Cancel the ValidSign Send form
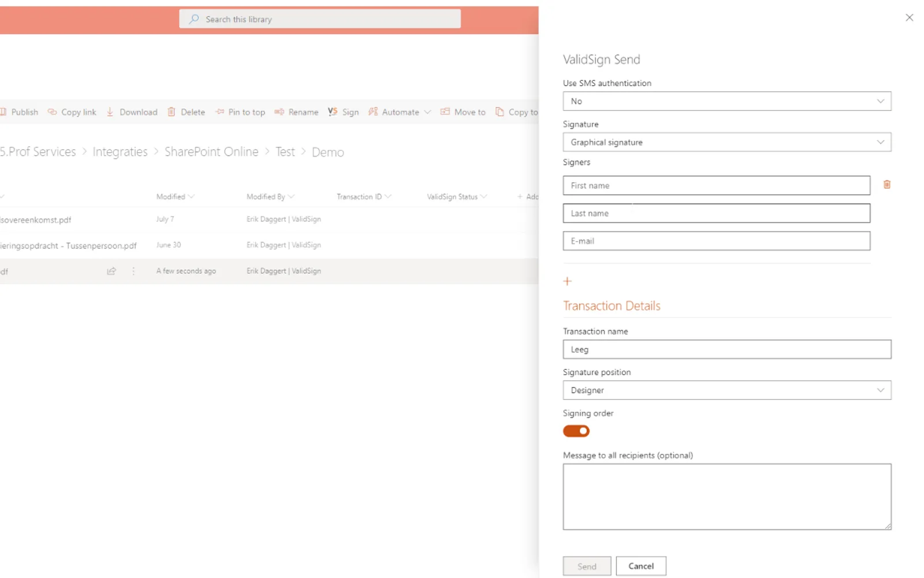This screenshot has width=924, height=578. [x=641, y=566]
